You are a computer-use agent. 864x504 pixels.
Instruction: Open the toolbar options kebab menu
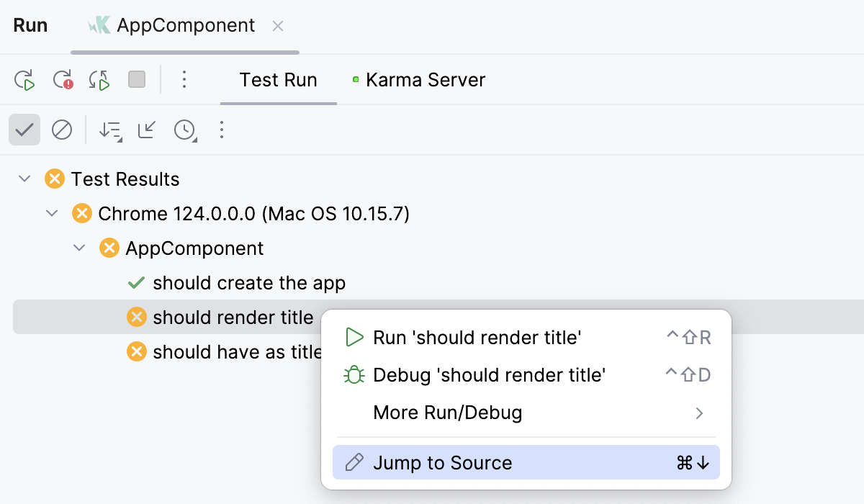tap(184, 80)
